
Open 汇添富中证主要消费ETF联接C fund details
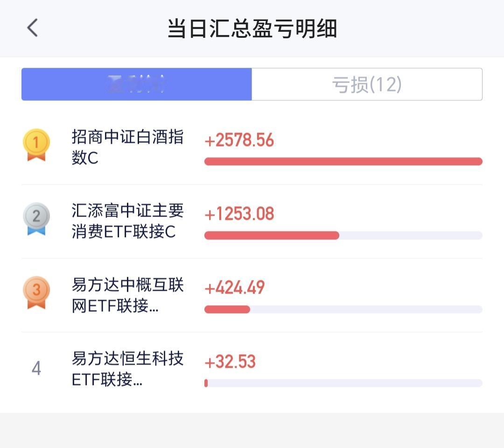click(127, 221)
